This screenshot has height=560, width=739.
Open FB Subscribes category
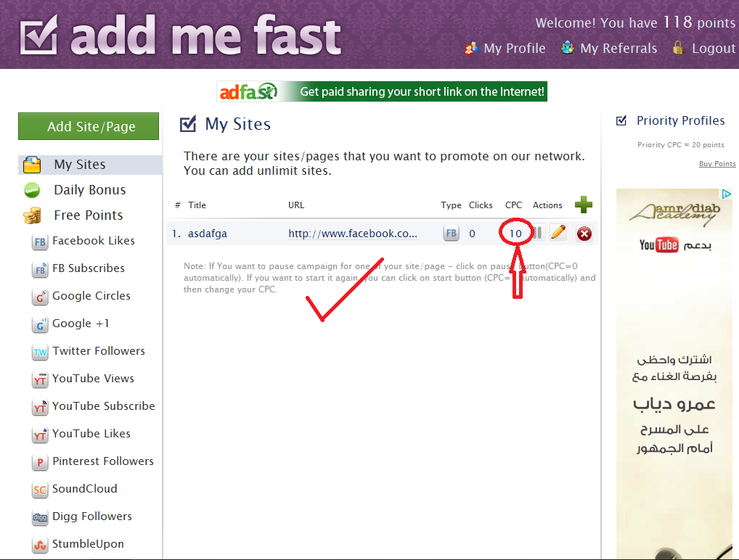89,268
